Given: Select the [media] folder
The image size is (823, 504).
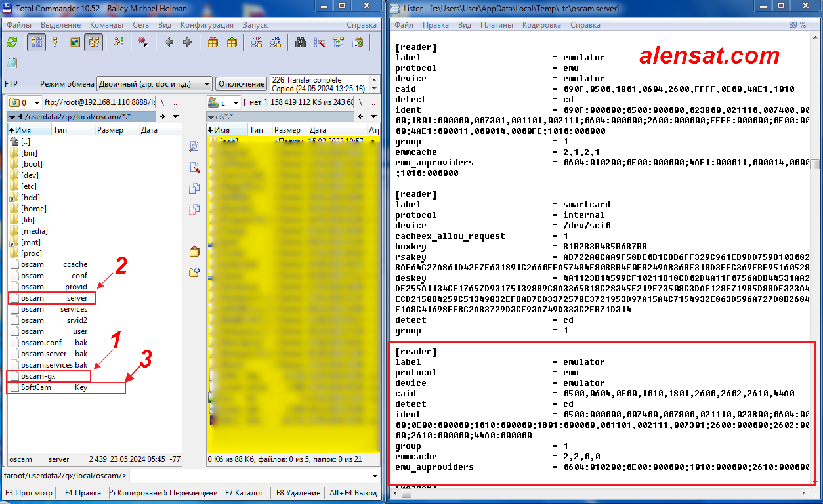Looking at the screenshot, I should click(x=34, y=231).
